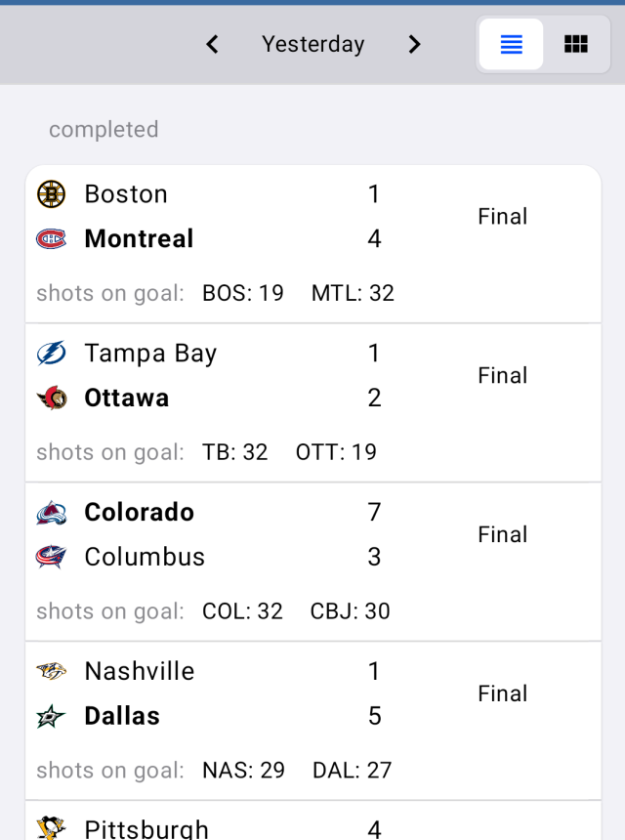
Task: Click the Ottawa Senators team logo
Action: pos(51,399)
